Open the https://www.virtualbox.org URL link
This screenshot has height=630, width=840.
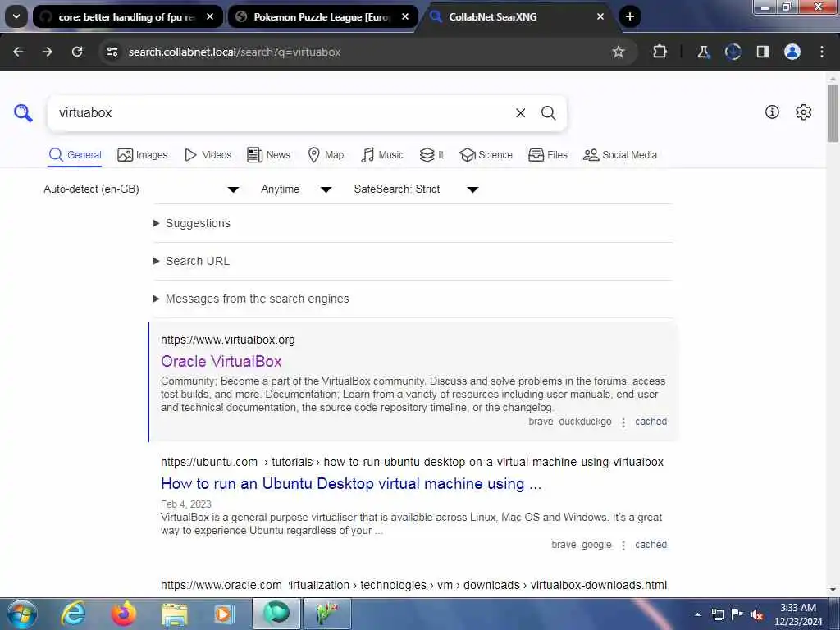coord(228,340)
